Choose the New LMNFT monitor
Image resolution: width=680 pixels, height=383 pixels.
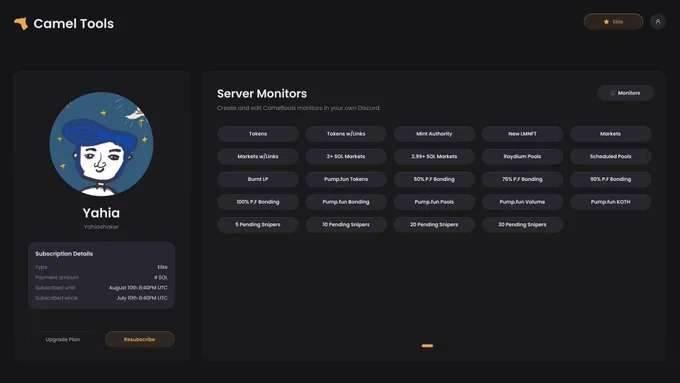522,134
